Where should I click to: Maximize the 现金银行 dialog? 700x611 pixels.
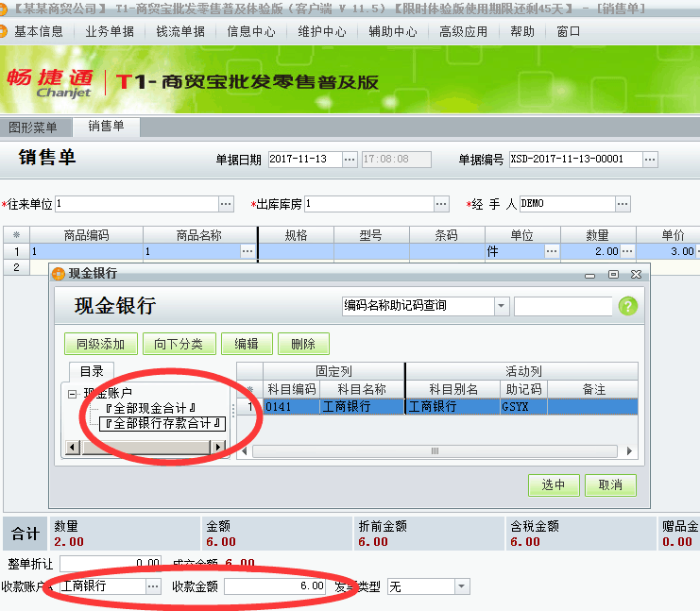tap(613, 275)
